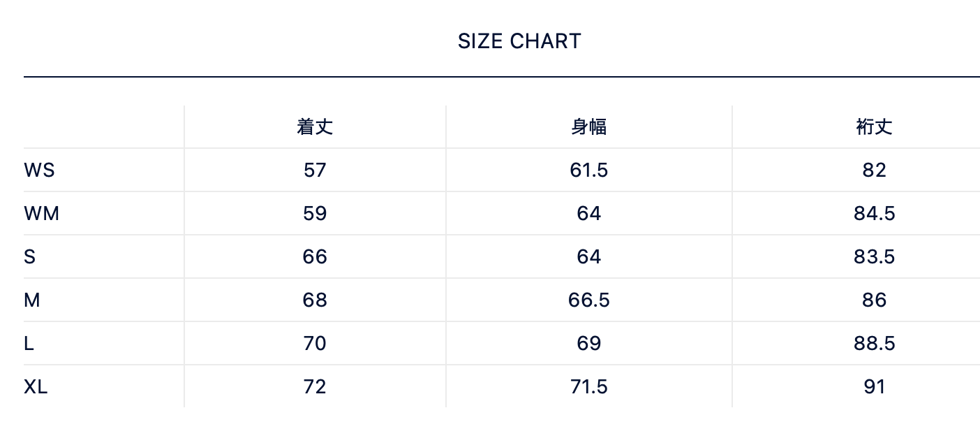Click the M size row label

(31, 300)
